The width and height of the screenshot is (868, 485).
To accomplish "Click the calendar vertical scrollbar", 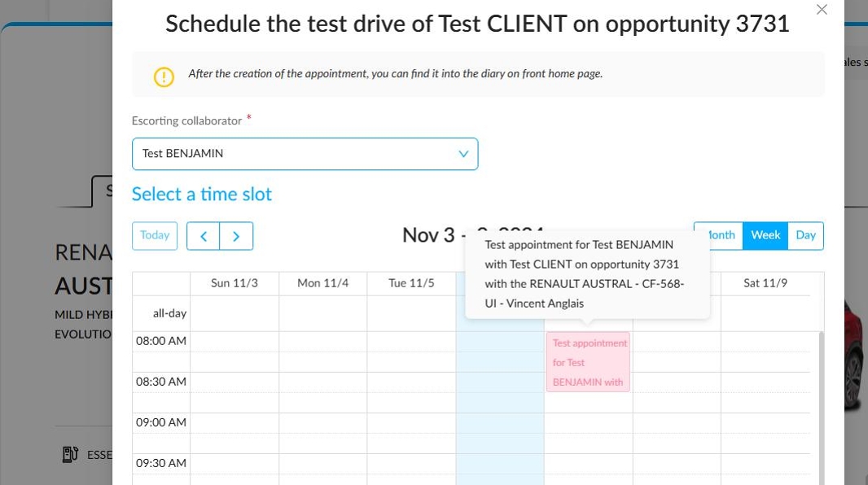I will click(821, 409).
